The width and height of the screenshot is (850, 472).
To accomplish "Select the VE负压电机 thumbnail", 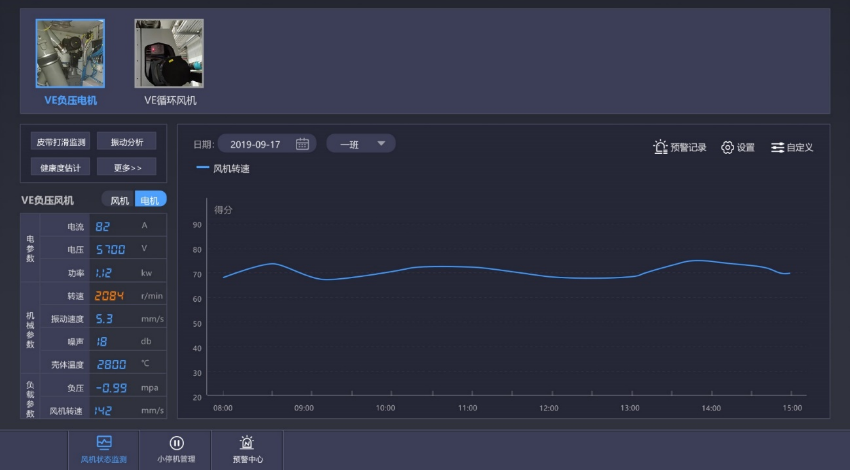I will click(x=70, y=53).
